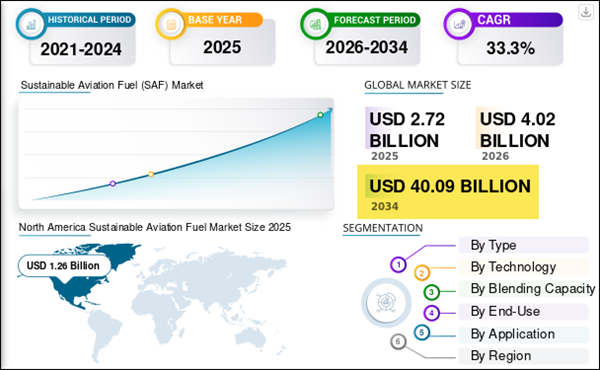Image resolution: width=600 pixels, height=370 pixels.
Task: Click the orange 2026 chart data point
Action: click(x=151, y=174)
